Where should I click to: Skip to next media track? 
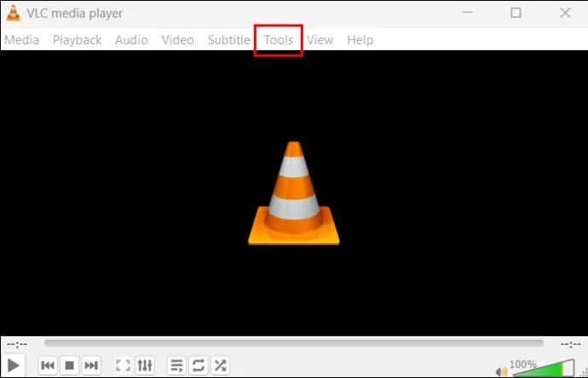pos(91,365)
